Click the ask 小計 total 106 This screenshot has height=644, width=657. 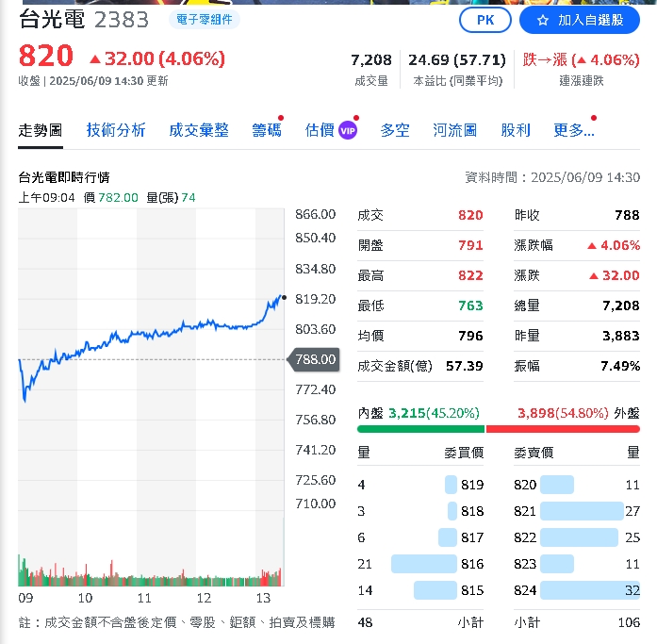point(629,622)
